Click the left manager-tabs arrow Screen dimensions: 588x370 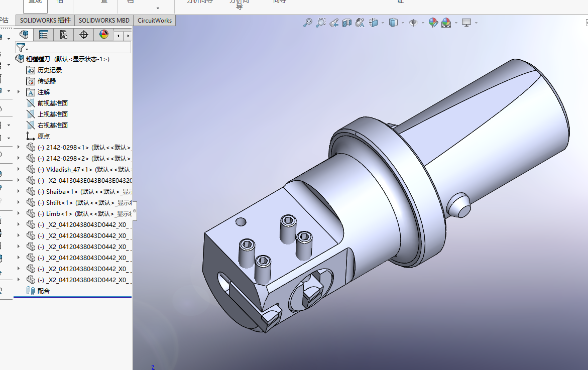click(x=119, y=36)
